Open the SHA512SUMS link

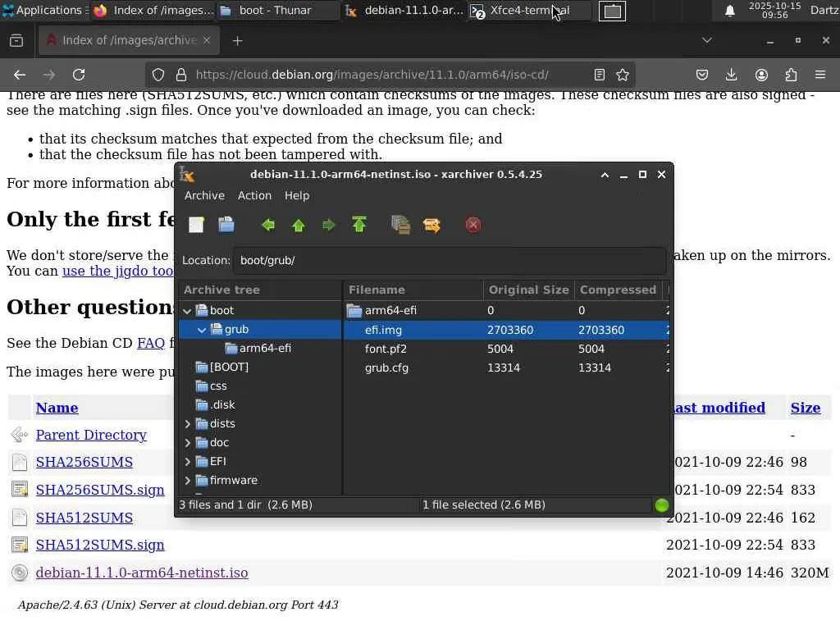point(84,518)
